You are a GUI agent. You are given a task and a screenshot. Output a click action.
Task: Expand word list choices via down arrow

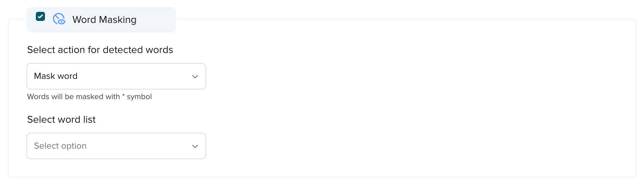tap(195, 146)
